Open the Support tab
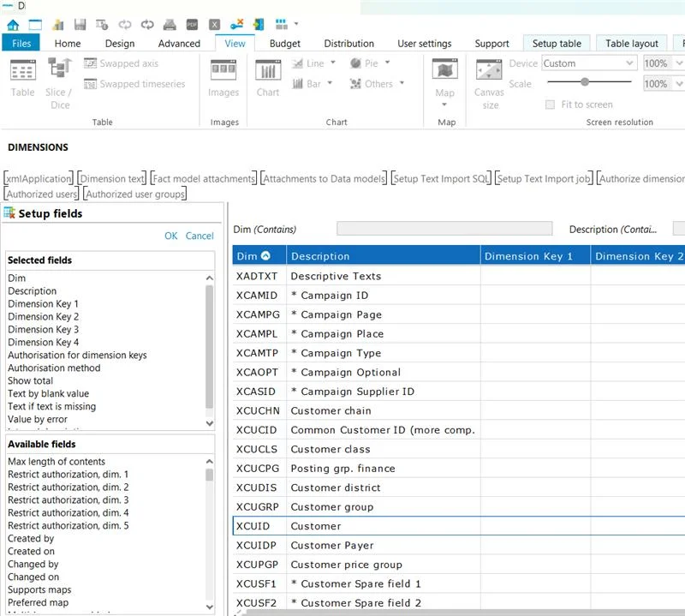The height and width of the screenshot is (616, 685). 491,44
